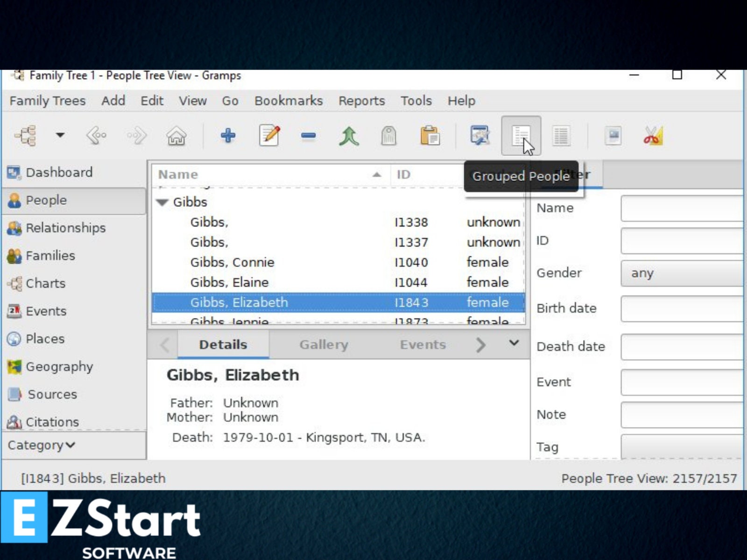This screenshot has width=747, height=560.
Task: Switch to the Grouped People view
Action: click(521, 136)
